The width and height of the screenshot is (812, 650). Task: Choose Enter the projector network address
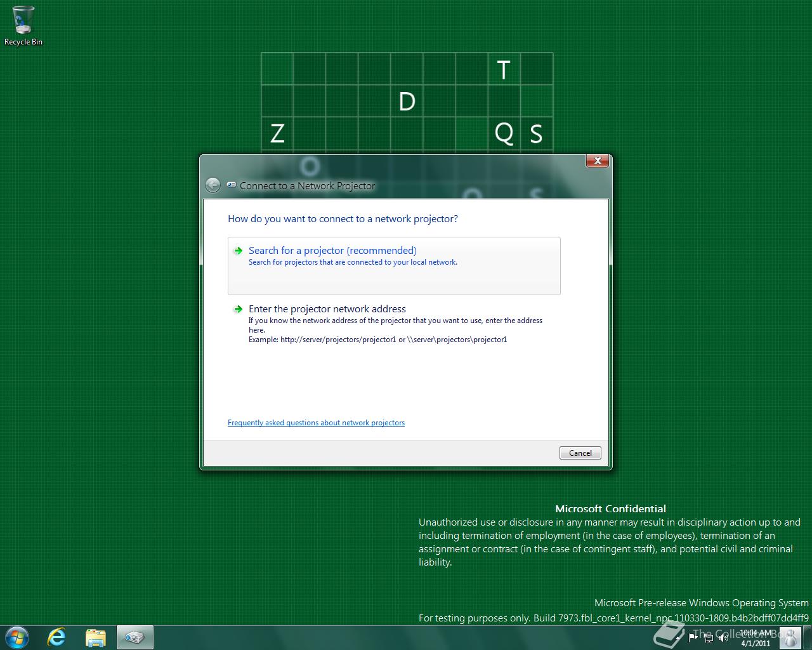click(x=394, y=324)
